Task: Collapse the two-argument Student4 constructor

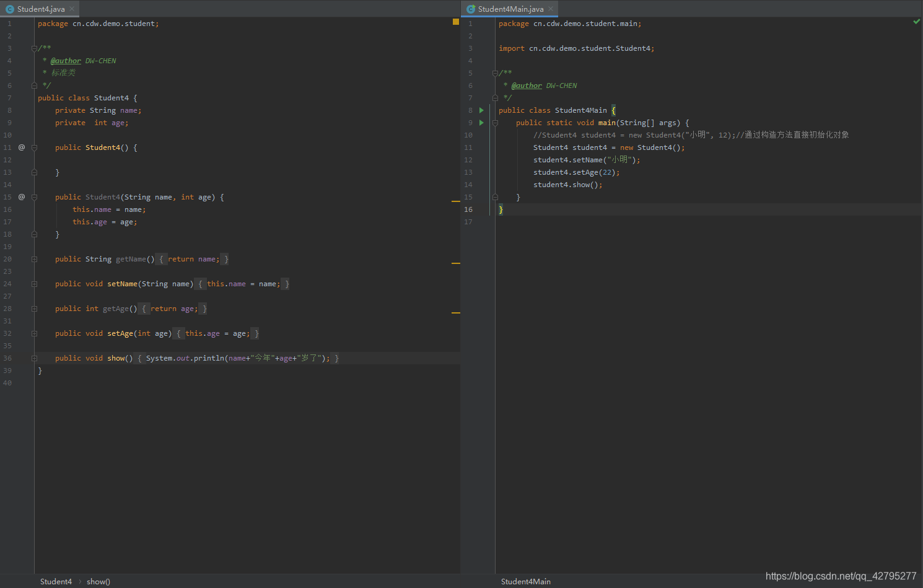Action: click(x=34, y=197)
